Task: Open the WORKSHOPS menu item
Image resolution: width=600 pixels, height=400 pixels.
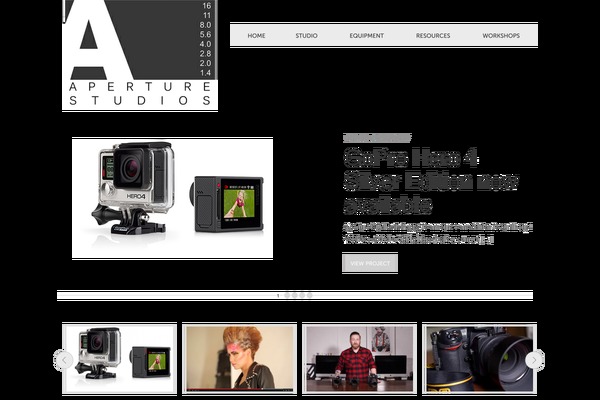Action: [x=501, y=36]
